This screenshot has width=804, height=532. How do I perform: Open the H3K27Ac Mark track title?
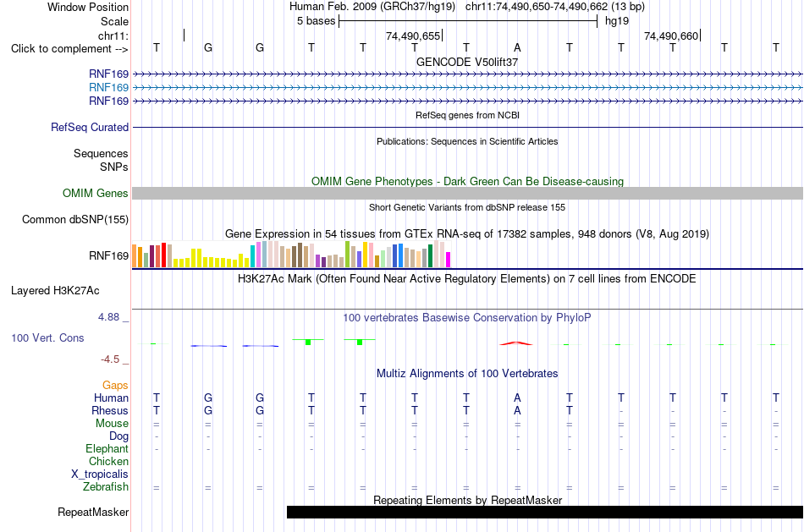click(x=467, y=279)
